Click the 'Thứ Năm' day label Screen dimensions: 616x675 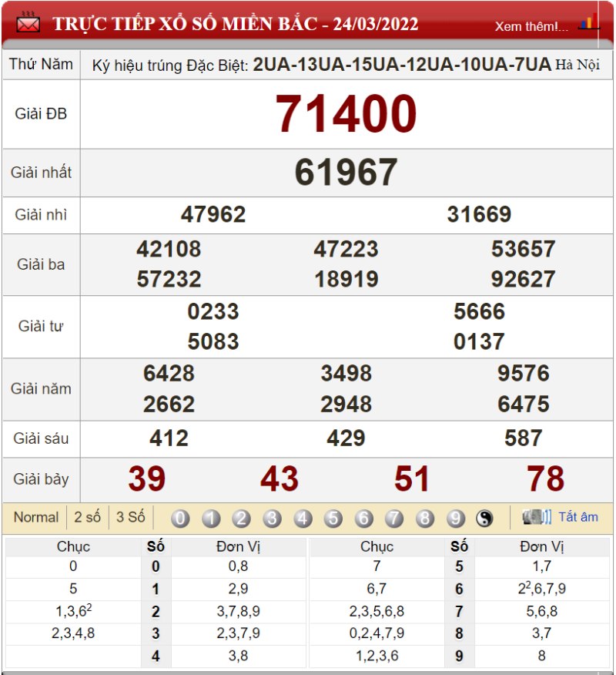tap(41, 64)
